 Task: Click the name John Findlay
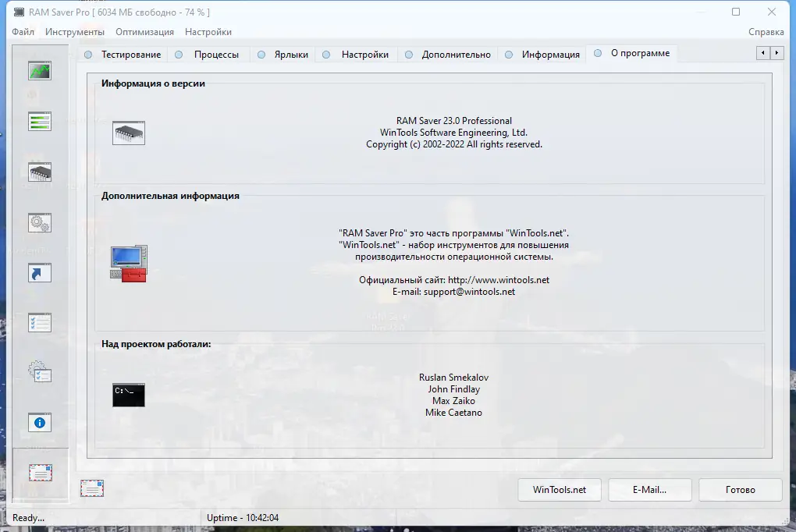(x=454, y=389)
